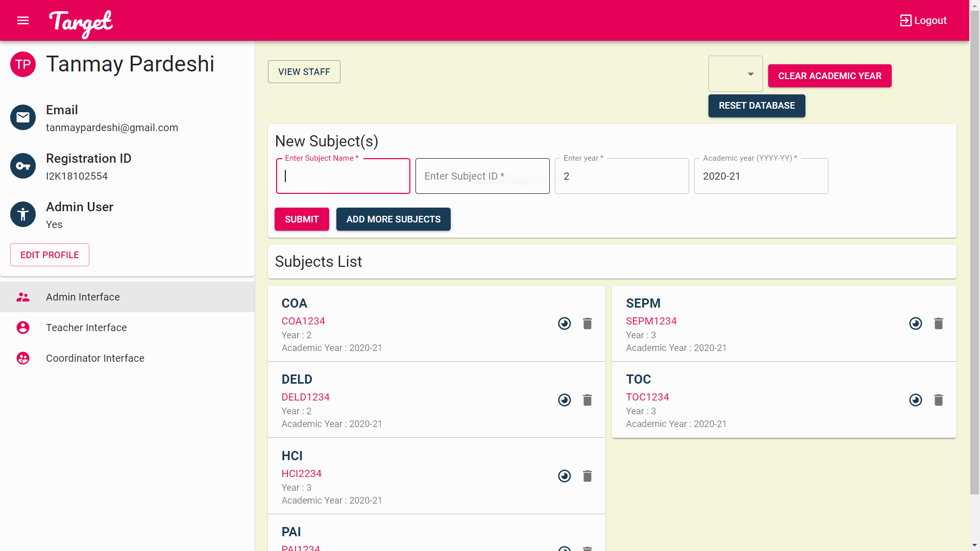Select Teacher Interface in the sidebar

coord(86,328)
